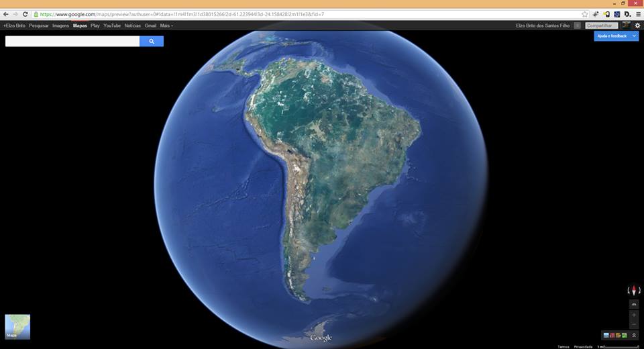Click the blue search magnifier button
Screen dimensions: 644x349
coord(152,42)
